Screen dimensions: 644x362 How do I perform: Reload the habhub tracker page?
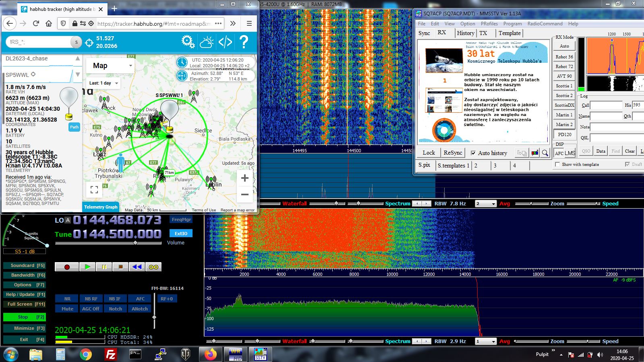tap(36, 23)
